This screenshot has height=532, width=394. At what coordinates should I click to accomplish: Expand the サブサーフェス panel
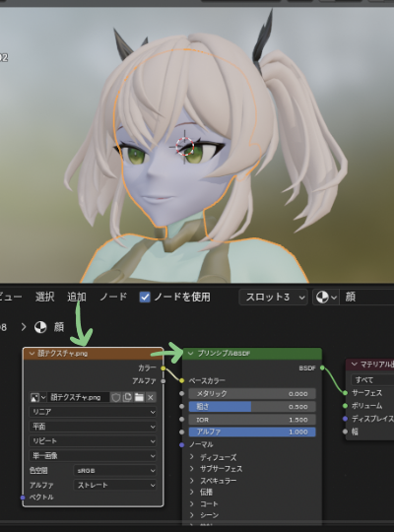(x=217, y=469)
